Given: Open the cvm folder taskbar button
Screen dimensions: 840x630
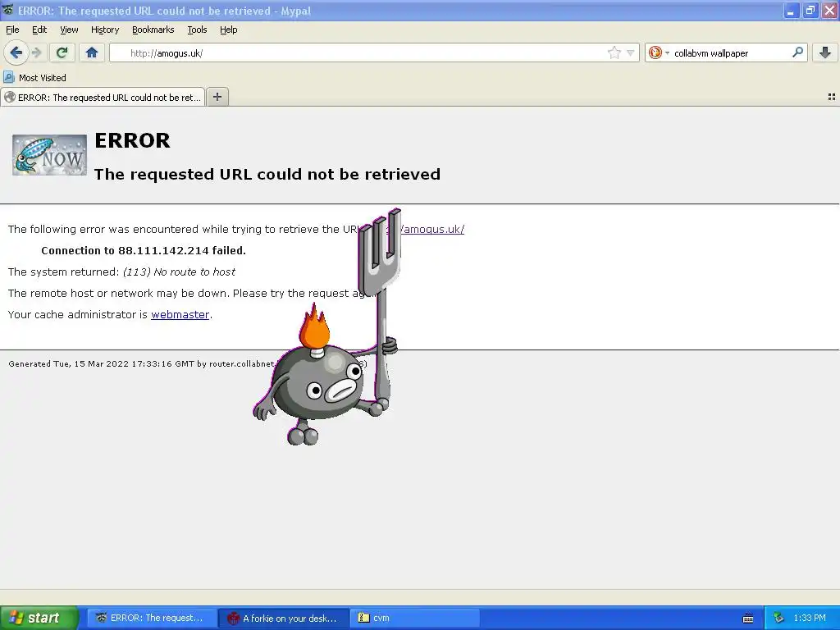Looking at the screenshot, I should tap(414, 618).
